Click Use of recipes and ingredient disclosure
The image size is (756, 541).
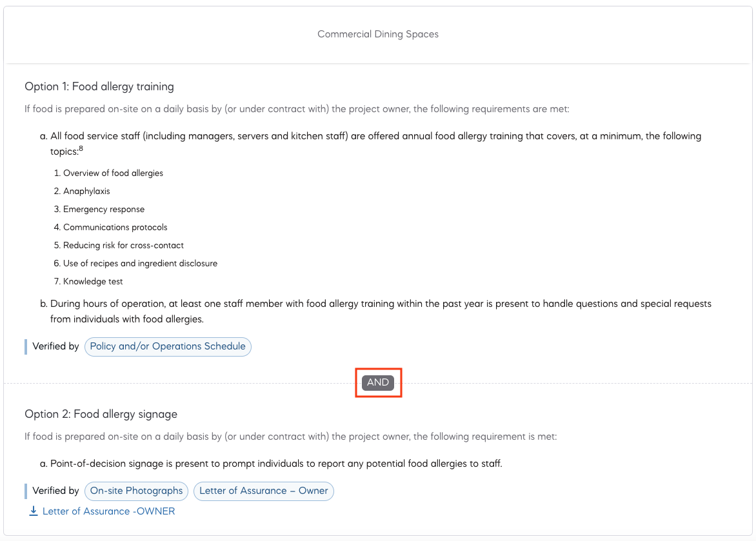tap(140, 264)
